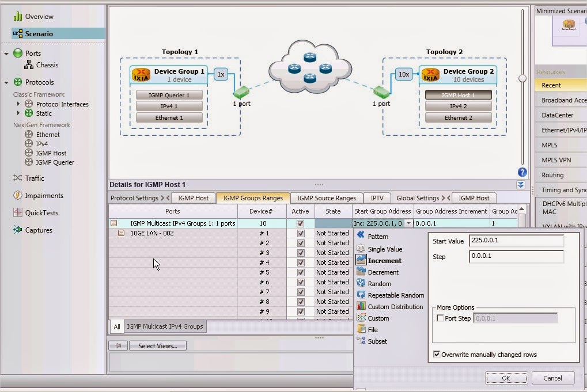This screenshot has height=392, width=587.
Task: Uncheck Overwrite manually changed rows
Action: coord(437,355)
